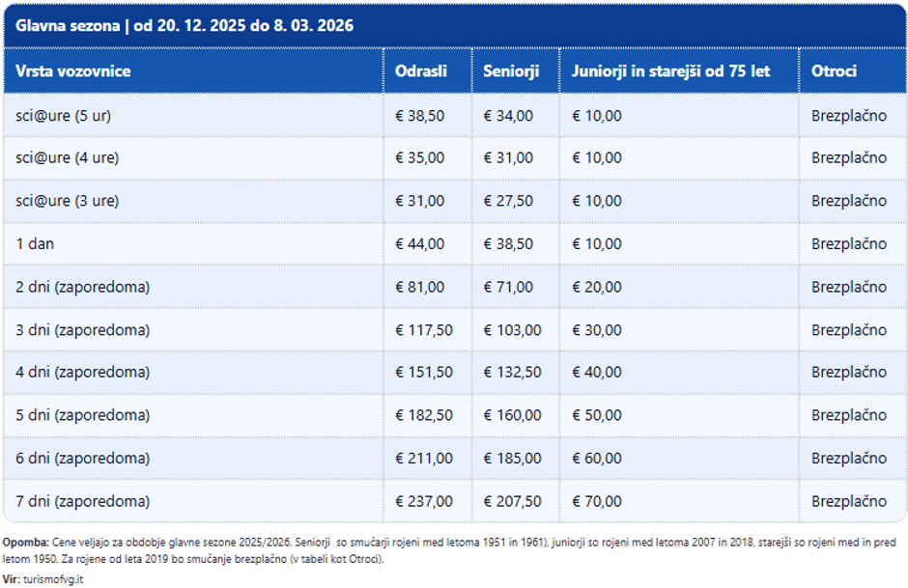Click the "Seniorji" column header
908x588 pixels.
click(511, 71)
